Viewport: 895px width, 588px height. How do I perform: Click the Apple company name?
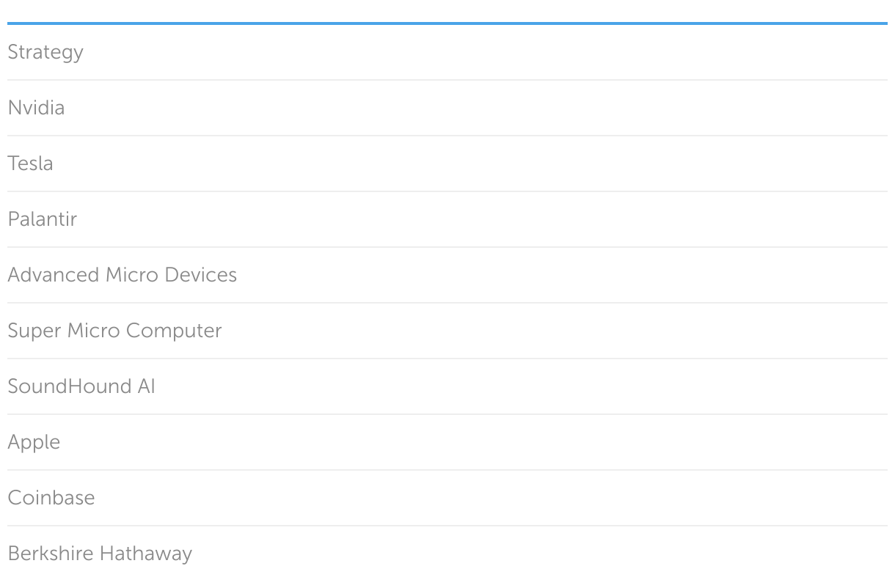coord(34,442)
